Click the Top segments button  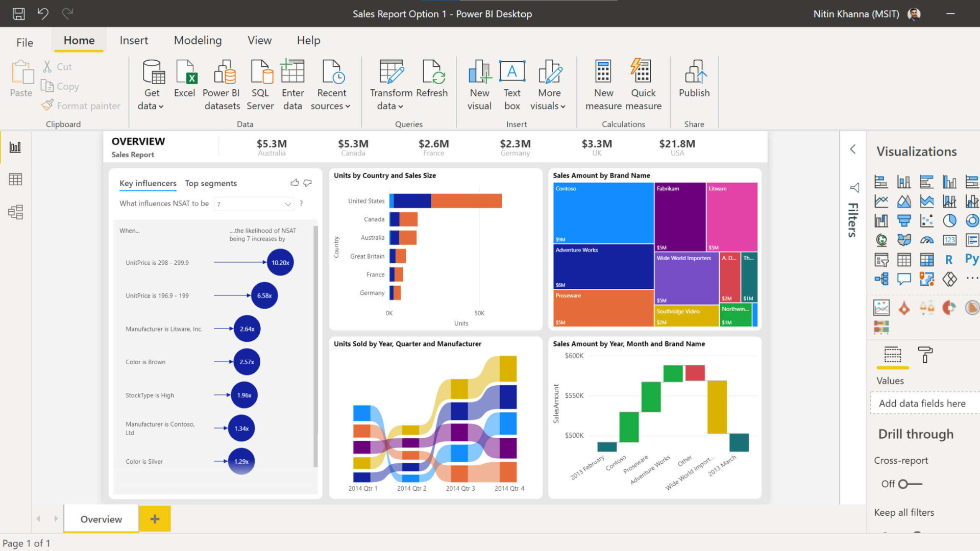tap(211, 183)
